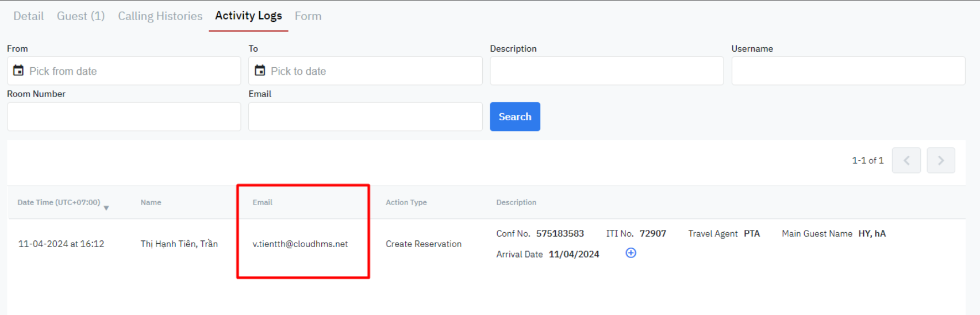Click the calendar icon in To field

pyautogui.click(x=260, y=71)
